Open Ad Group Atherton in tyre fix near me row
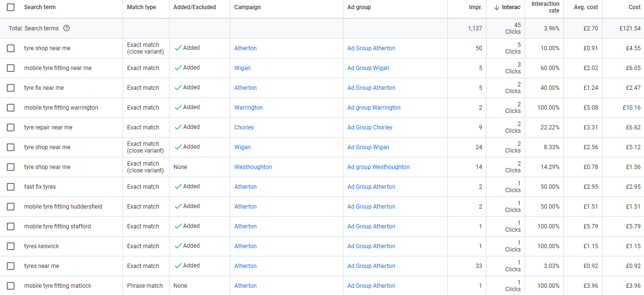The width and height of the screenshot is (644, 295). (x=371, y=88)
